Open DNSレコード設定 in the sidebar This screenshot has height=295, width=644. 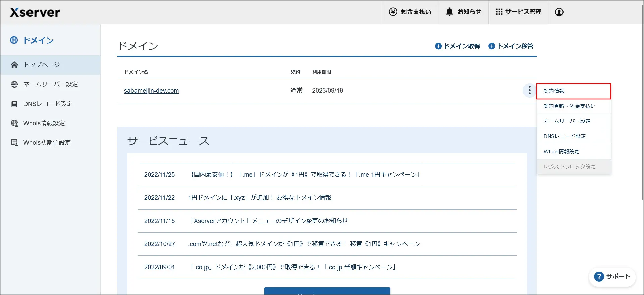tap(50, 104)
